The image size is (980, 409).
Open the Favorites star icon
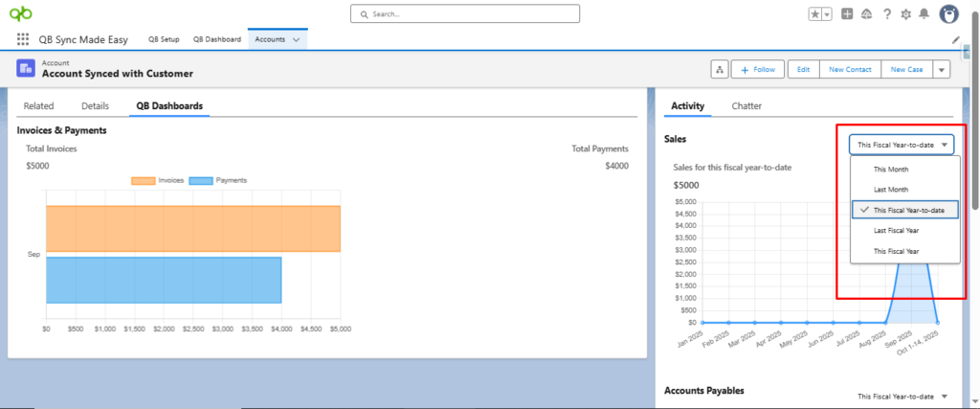[815, 14]
